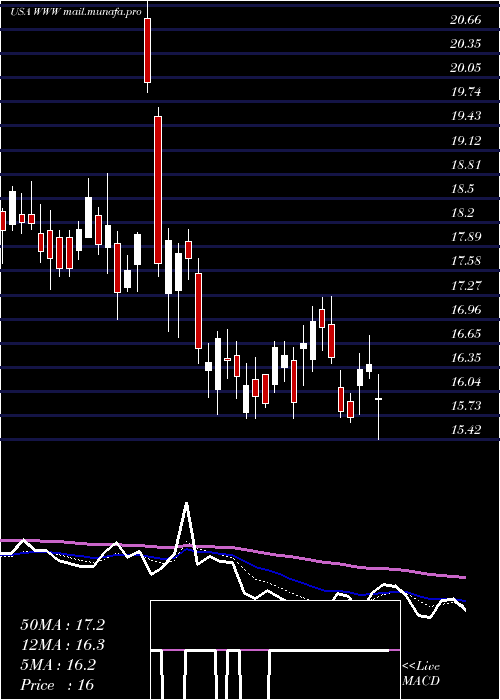
Task: Click the 20.66 price axis label
Action: 466,20
